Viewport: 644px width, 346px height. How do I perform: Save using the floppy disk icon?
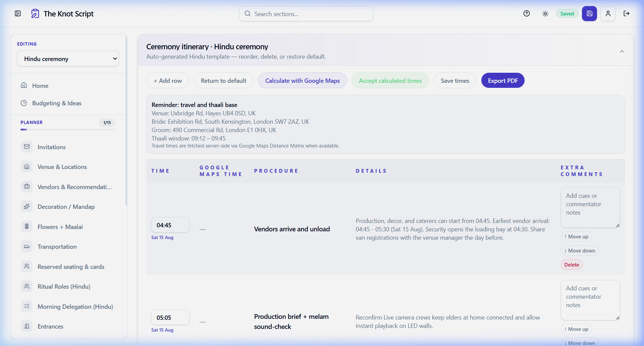(x=590, y=13)
